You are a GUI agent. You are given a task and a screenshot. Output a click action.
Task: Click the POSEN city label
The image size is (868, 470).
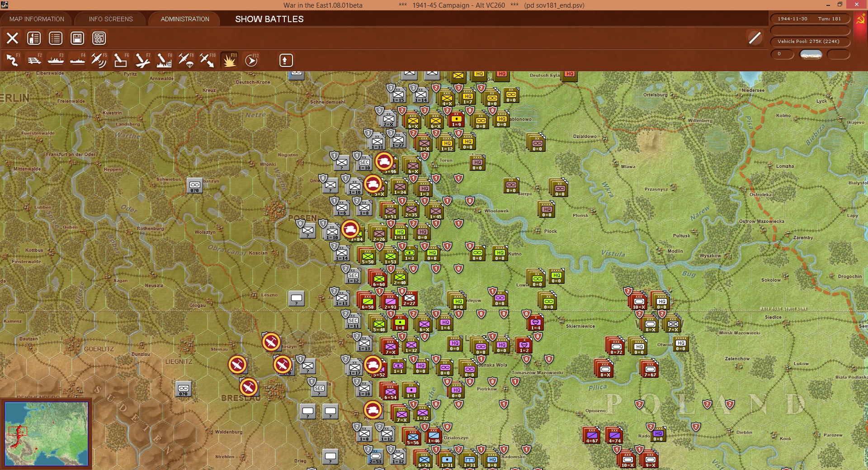pyautogui.click(x=302, y=218)
